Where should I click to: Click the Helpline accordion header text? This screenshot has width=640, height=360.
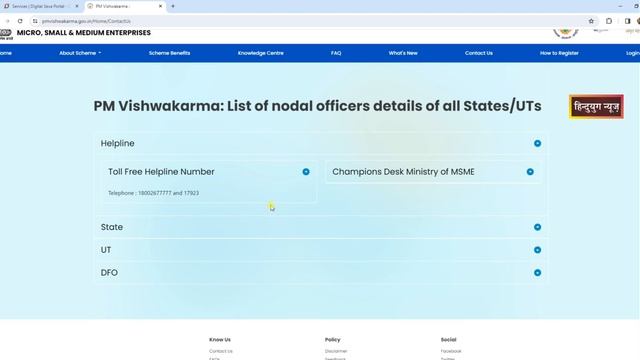pos(118,143)
